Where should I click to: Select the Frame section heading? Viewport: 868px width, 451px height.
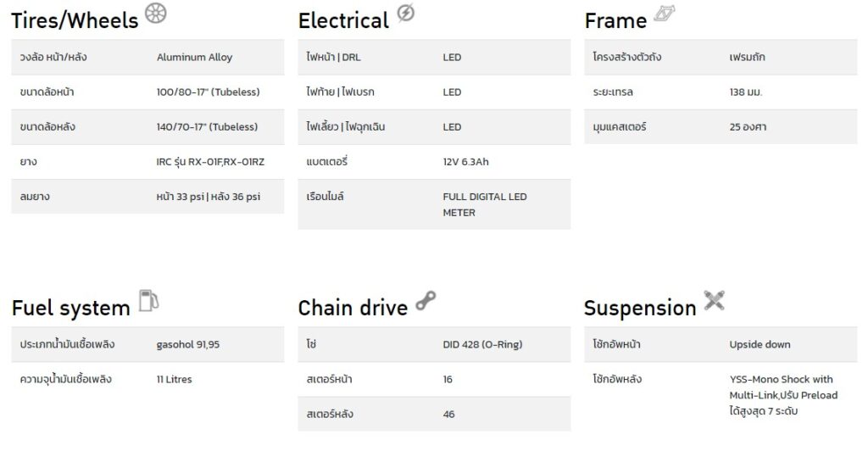point(615,21)
